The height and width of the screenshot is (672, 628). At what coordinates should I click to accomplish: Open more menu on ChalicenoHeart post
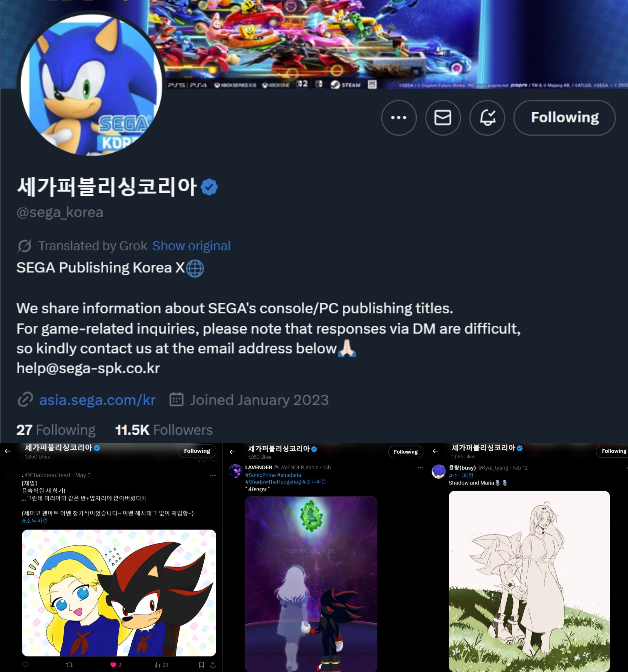coord(213,475)
